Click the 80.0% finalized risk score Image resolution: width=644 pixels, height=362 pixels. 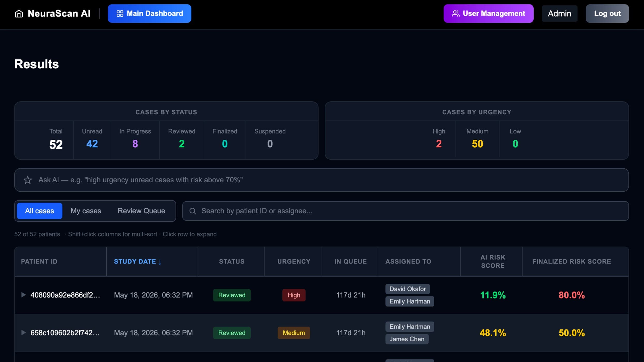pyautogui.click(x=572, y=295)
